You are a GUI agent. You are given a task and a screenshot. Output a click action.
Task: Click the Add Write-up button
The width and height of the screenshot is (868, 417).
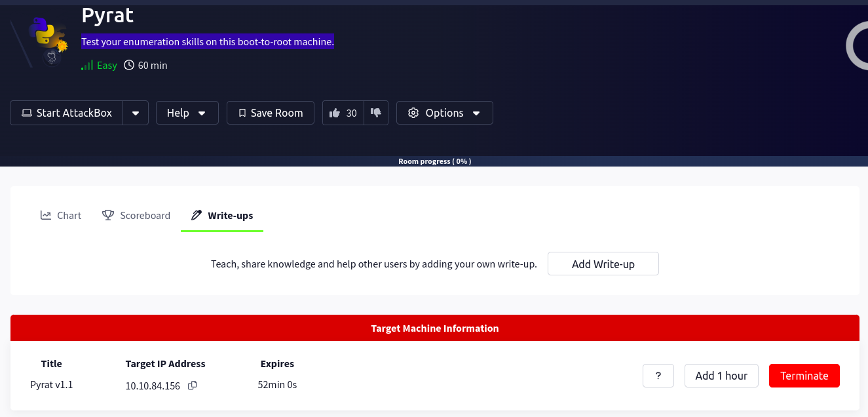point(603,264)
